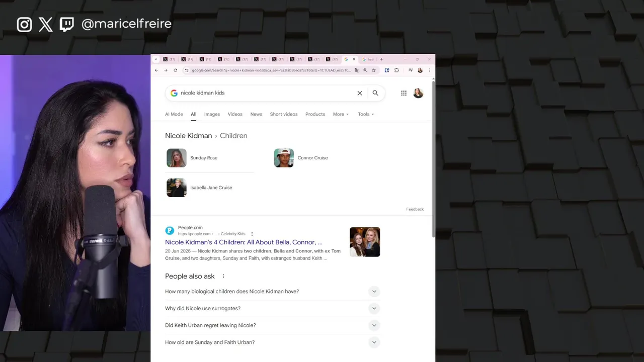Click Isabella Jane Cruise's photo thumbnail

tap(177, 188)
